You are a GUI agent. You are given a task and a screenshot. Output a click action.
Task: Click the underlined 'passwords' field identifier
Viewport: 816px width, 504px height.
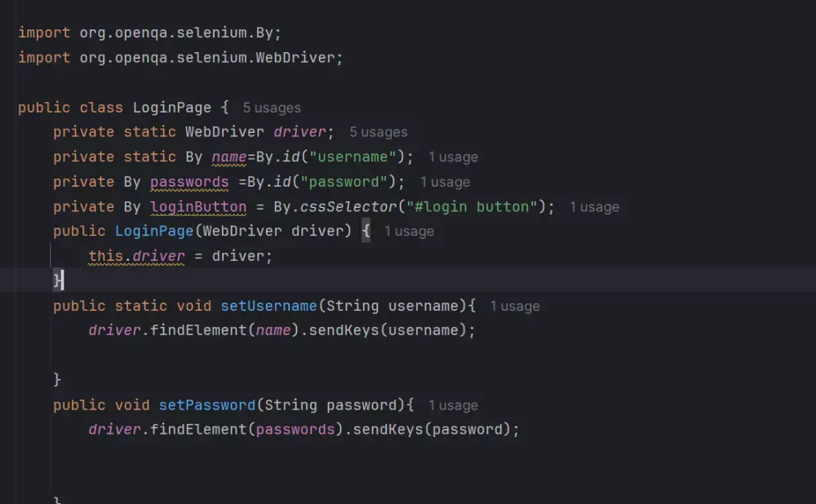[x=189, y=182]
